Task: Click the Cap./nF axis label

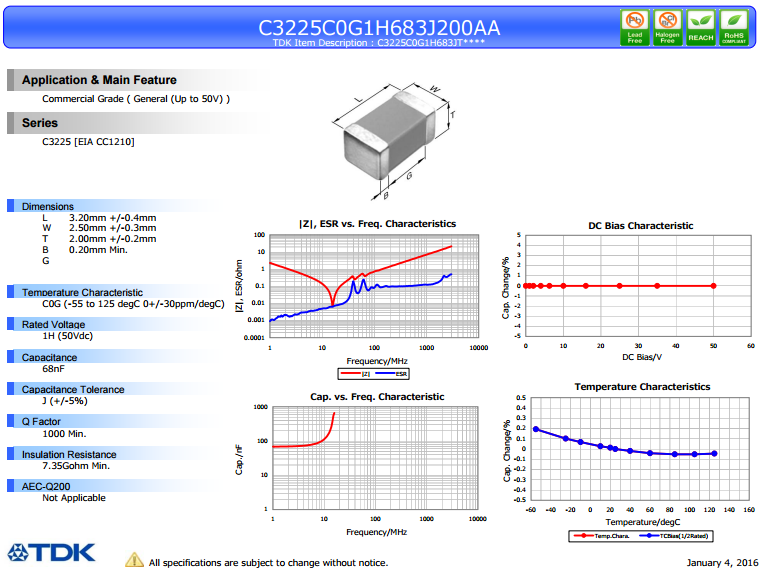Action: pyautogui.click(x=239, y=460)
